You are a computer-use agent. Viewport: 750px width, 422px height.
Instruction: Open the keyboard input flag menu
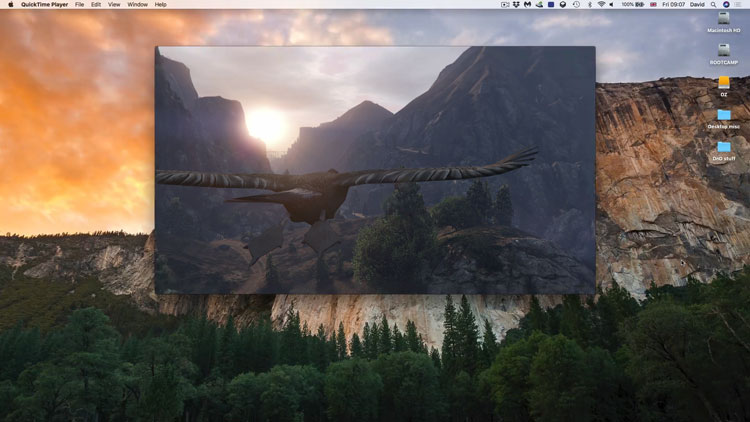click(x=652, y=4)
